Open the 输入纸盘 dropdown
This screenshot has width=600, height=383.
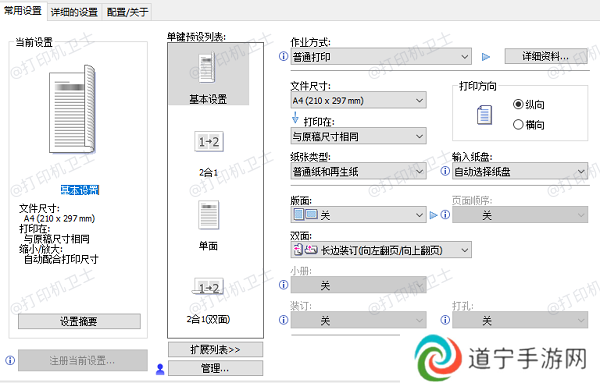pyautogui.click(x=520, y=171)
